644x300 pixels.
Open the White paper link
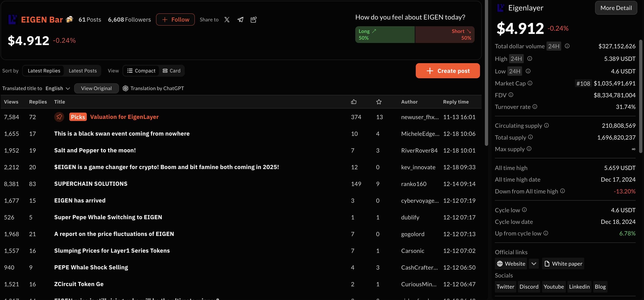coord(563,264)
